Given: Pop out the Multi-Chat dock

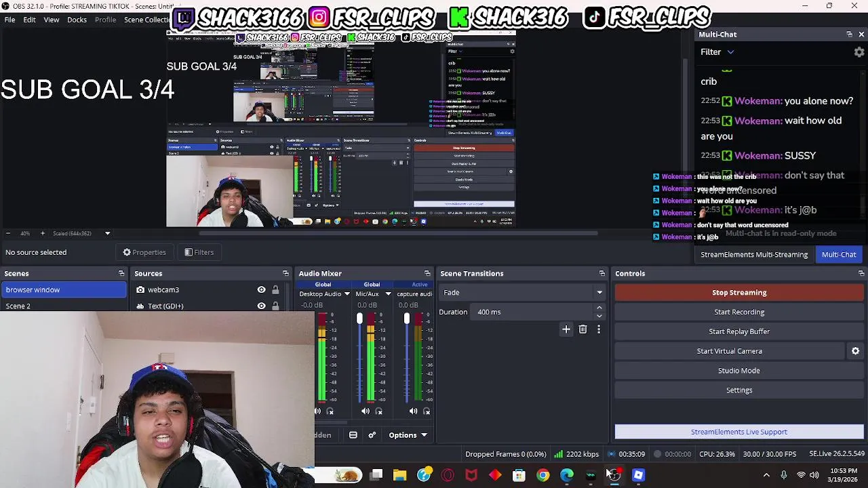Looking at the screenshot, I should [x=849, y=35].
